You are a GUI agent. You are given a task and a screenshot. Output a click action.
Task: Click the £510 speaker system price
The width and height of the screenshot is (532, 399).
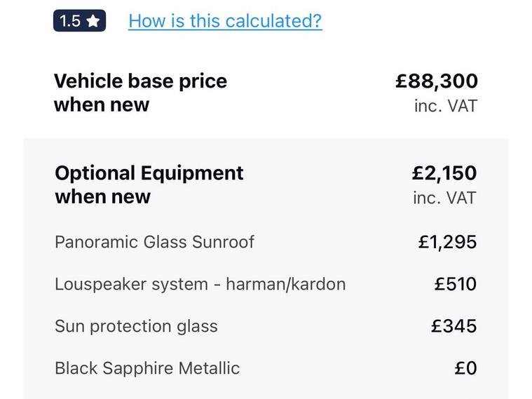click(x=456, y=284)
